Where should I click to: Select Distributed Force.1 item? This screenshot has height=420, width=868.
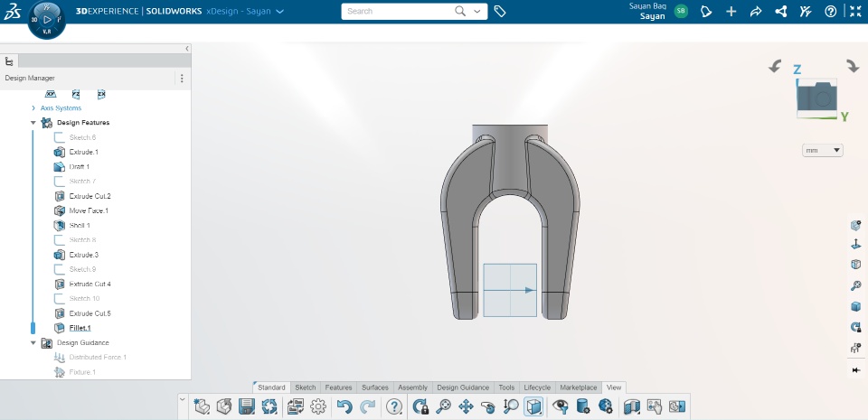pyautogui.click(x=98, y=358)
